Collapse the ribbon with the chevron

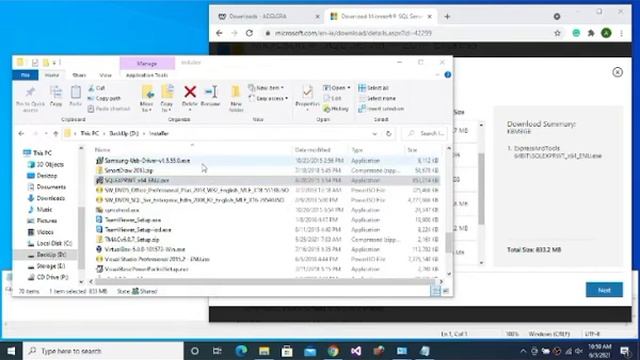click(x=438, y=75)
